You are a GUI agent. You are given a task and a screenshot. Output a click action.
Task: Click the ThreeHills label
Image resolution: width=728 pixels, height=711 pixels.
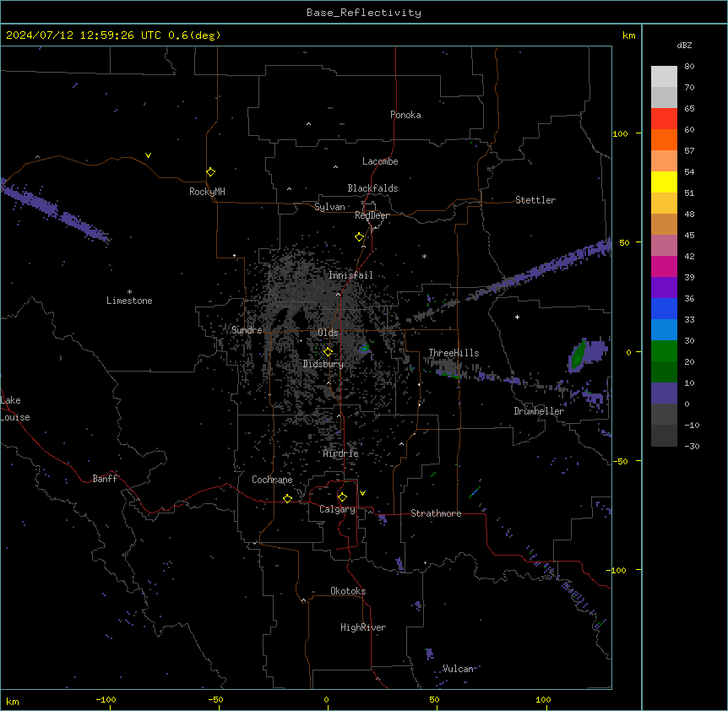tap(454, 353)
